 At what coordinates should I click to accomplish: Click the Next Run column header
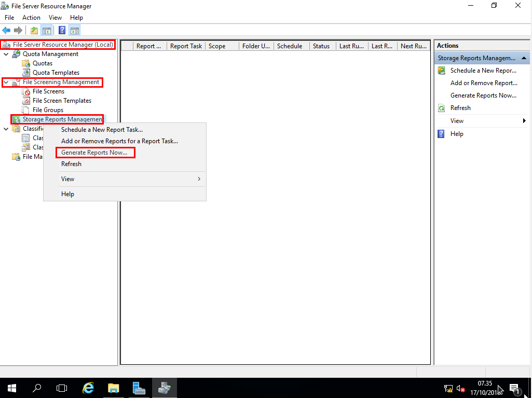coord(414,46)
